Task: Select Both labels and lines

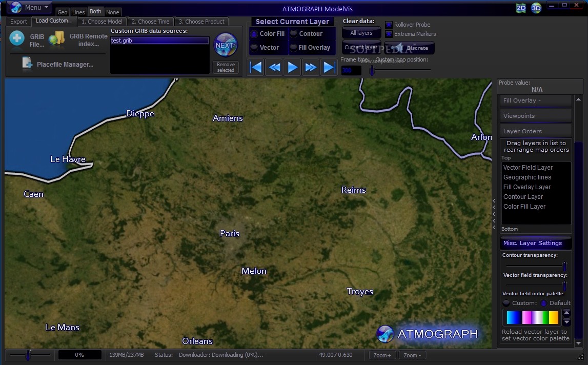Action: [x=95, y=12]
